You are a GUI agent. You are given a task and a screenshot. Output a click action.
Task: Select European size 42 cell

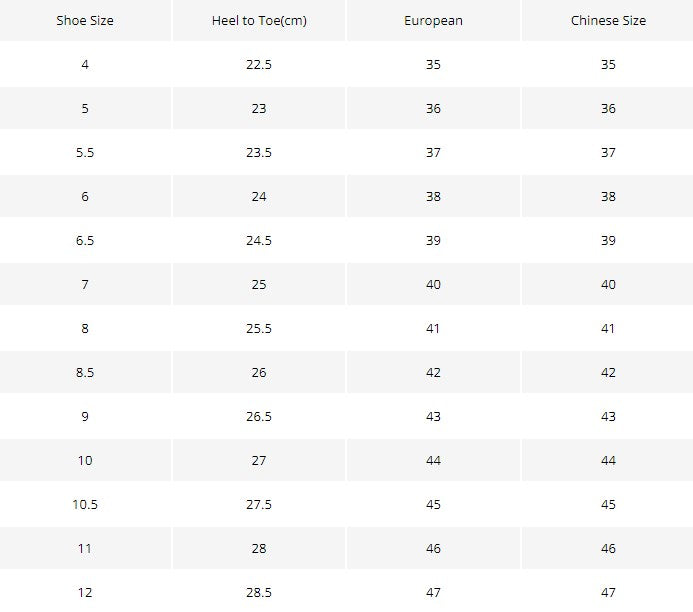(433, 372)
